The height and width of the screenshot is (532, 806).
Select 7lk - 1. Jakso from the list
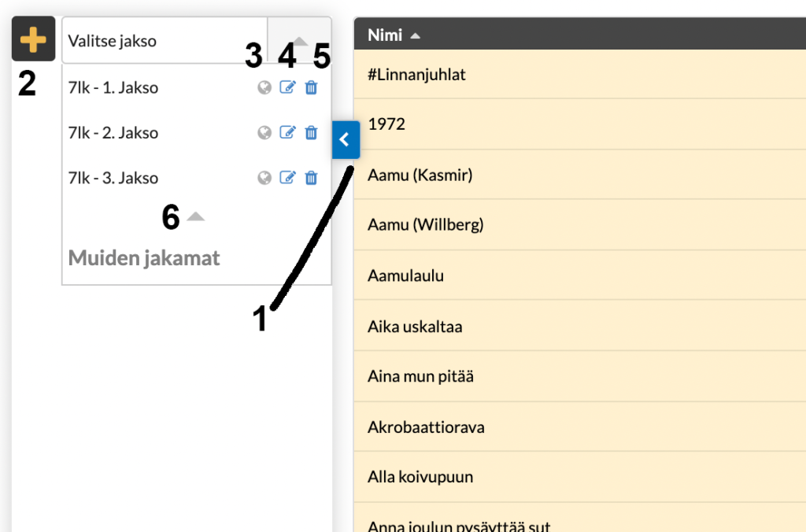(113, 88)
